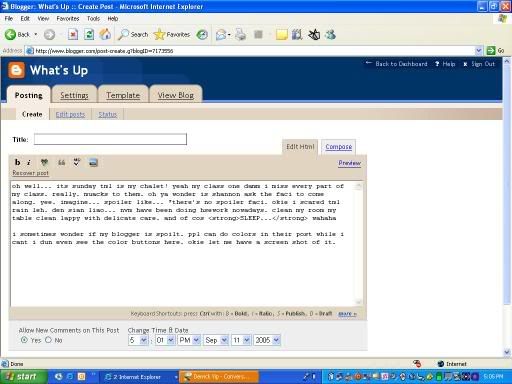Screen dimensions: 512x384
Task: Switch to the Settings tab
Action: (74, 95)
